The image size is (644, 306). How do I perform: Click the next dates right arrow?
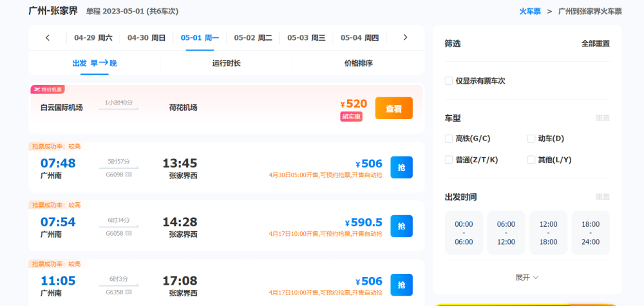point(405,37)
